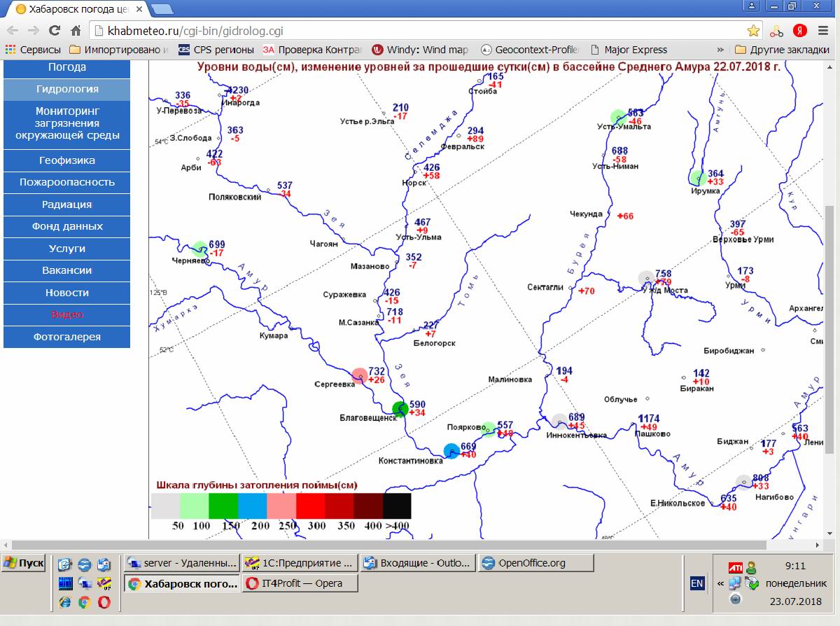Open the Гидрология sidebar menu item
The width and height of the screenshot is (840, 626).
click(x=67, y=90)
